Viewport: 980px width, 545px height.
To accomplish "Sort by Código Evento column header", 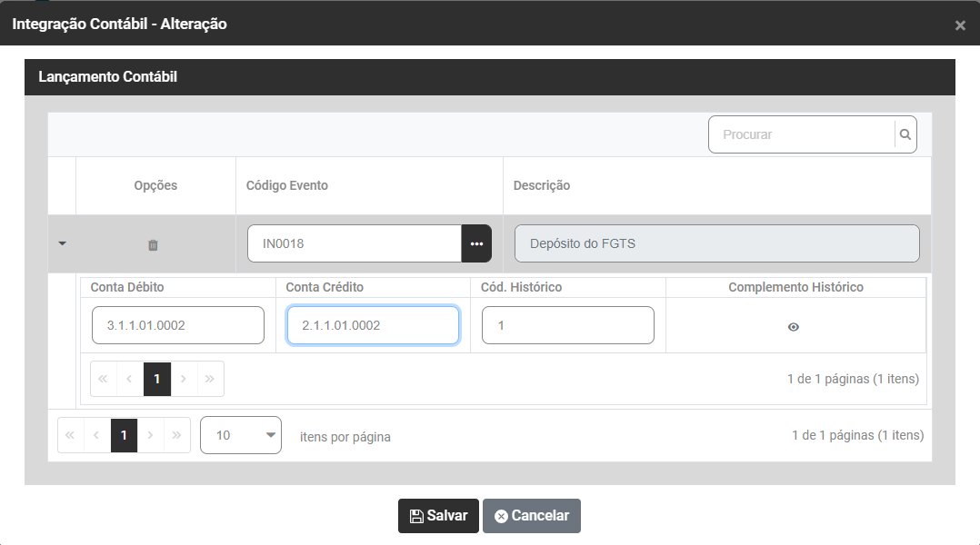I will point(287,185).
